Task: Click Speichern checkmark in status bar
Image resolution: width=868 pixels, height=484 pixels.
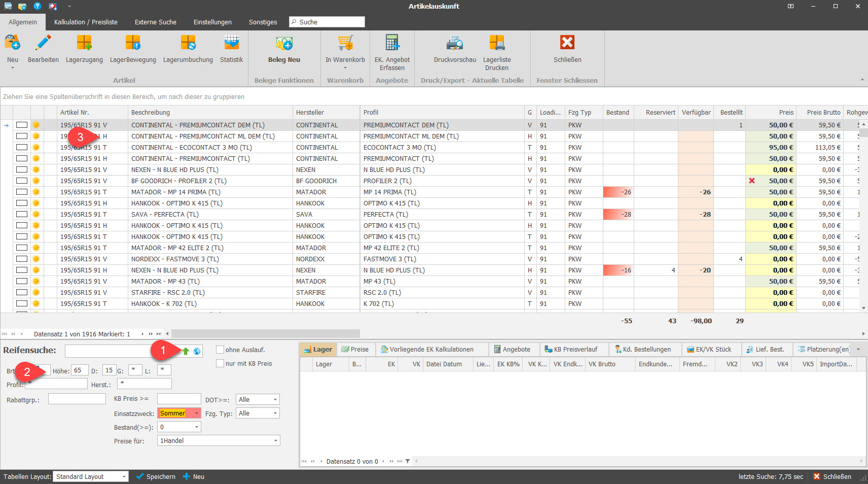Action: pos(156,476)
